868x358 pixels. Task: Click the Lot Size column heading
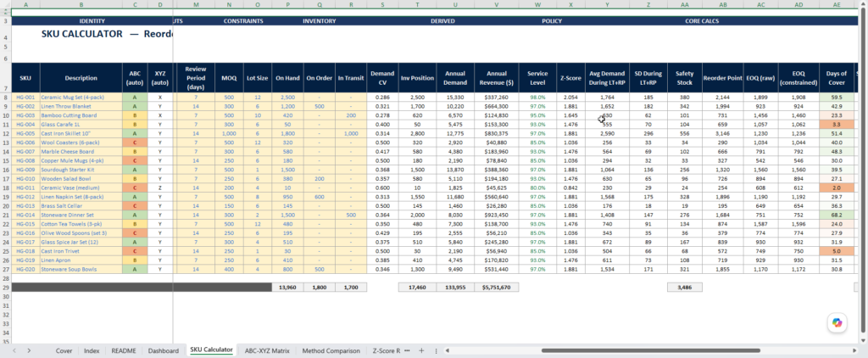tap(258, 78)
